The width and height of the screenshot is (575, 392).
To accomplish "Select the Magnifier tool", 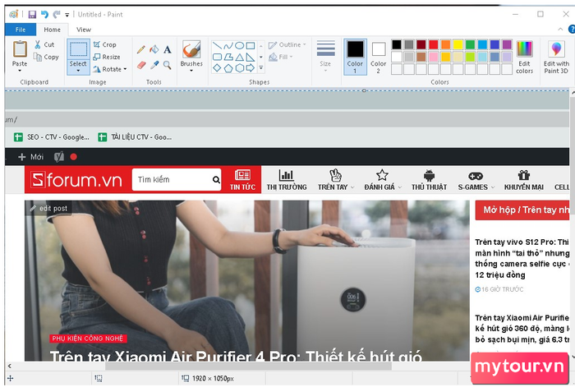I will point(168,66).
